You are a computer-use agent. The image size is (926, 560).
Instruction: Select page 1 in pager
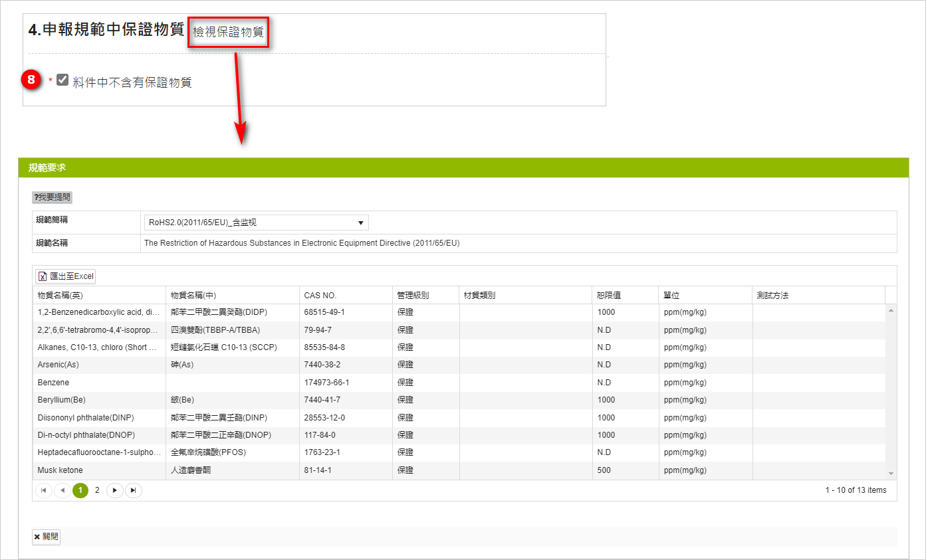pos(80,490)
